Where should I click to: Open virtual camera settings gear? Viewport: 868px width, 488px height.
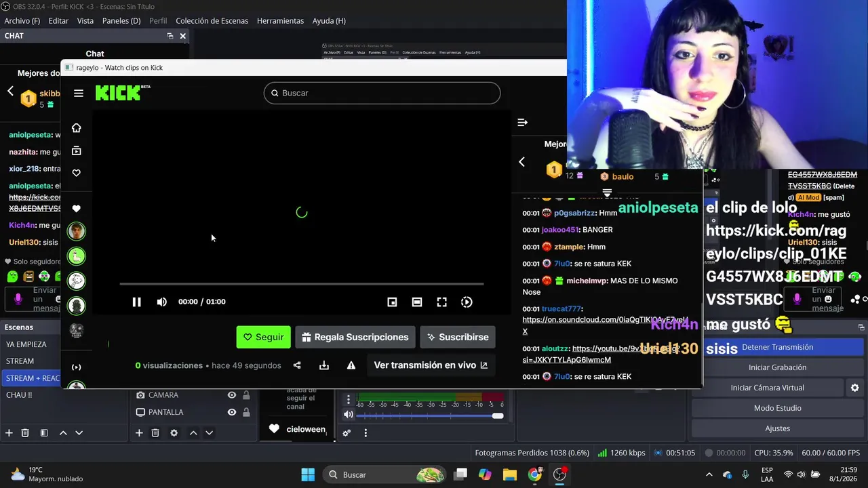point(854,388)
